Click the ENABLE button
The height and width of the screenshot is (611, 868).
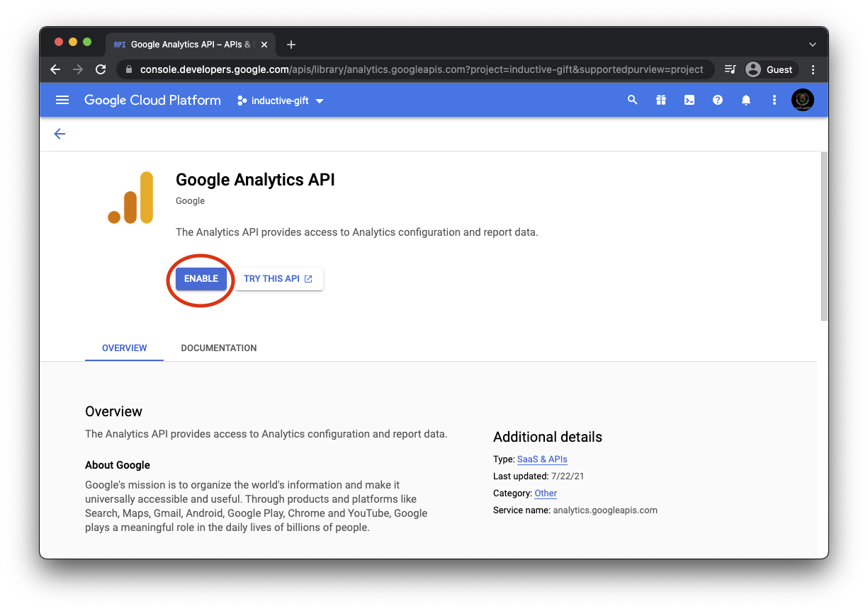tap(201, 279)
